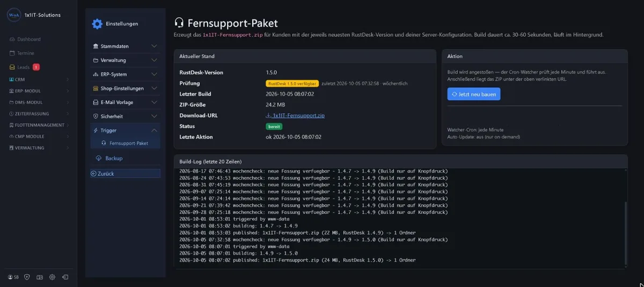644x287 pixels.
Task: Log out using the exit icon
Action: click(65, 277)
